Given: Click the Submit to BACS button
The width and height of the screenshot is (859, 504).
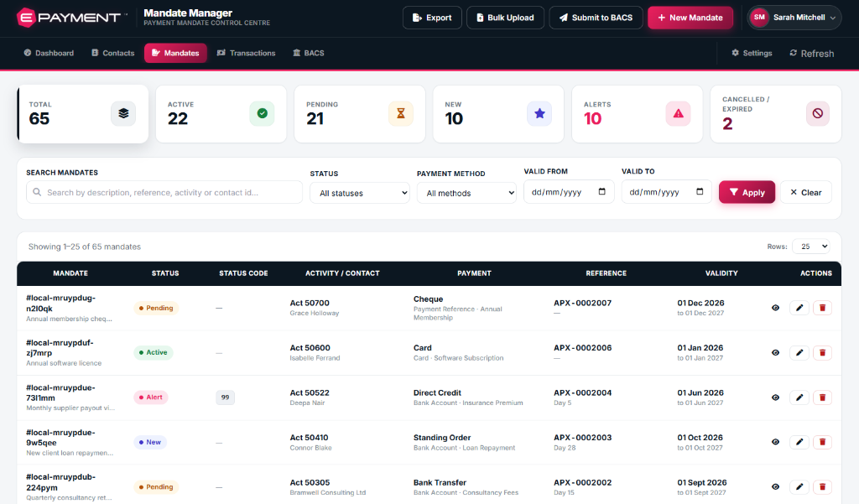Looking at the screenshot, I should click(596, 18).
